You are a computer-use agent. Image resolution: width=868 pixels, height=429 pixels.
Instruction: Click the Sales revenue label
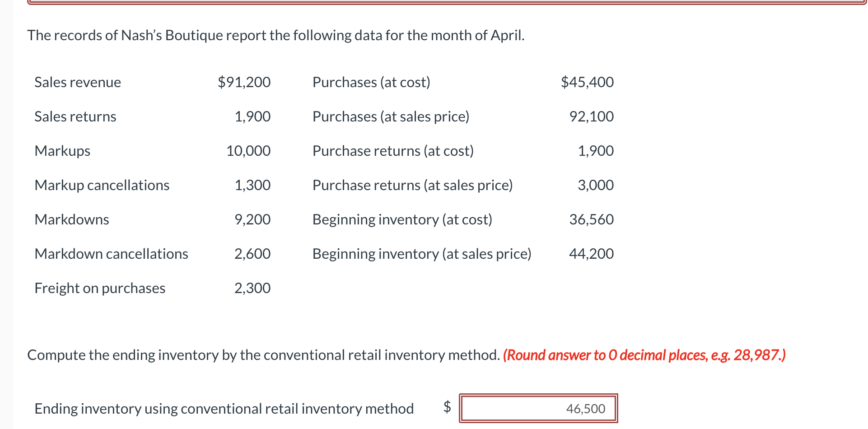click(77, 82)
